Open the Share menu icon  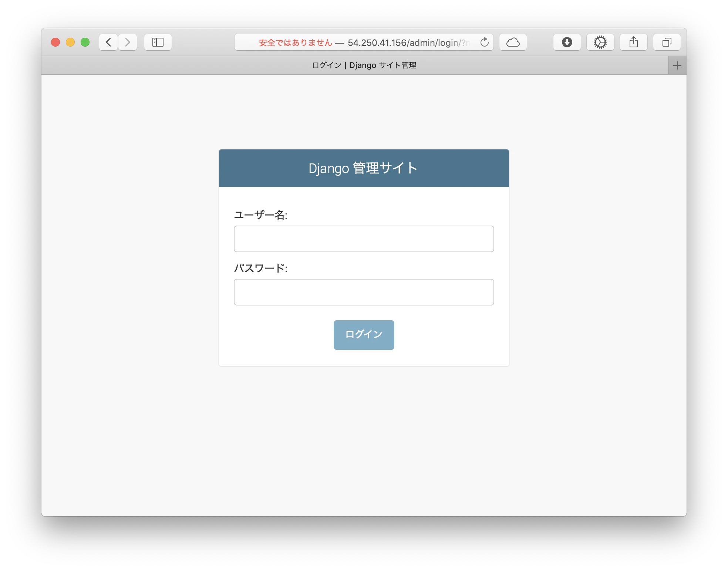coord(634,42)
